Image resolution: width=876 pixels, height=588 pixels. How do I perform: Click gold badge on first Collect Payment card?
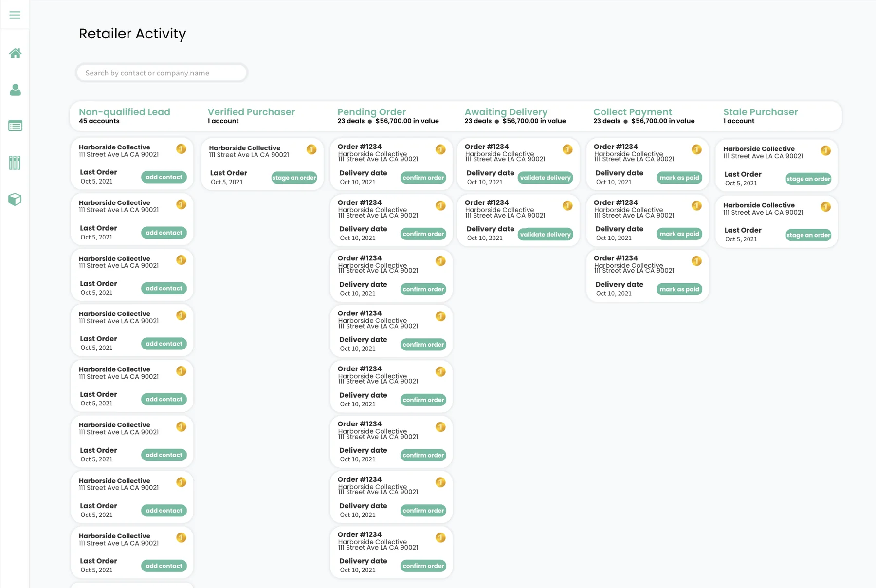click(696, 149)
